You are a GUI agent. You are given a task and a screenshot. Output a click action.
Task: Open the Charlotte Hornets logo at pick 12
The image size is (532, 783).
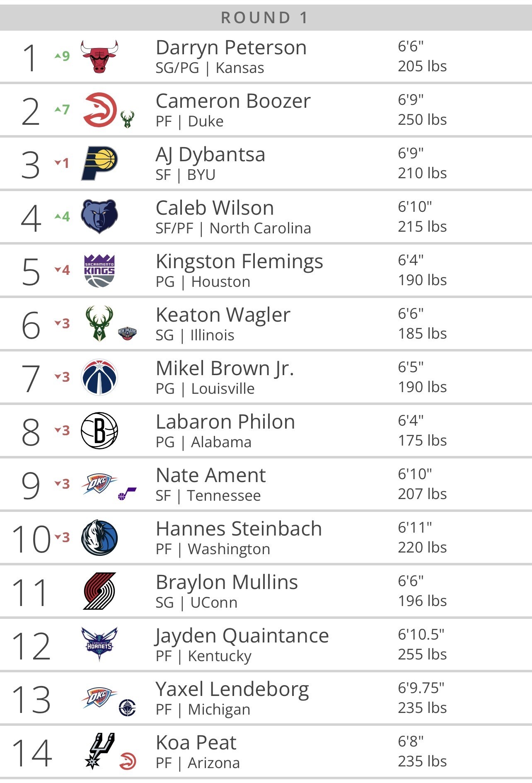[99, 644]
